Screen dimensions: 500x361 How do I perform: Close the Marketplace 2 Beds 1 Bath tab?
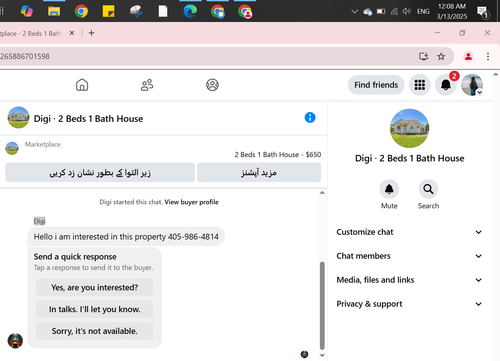tap(72, 33)
